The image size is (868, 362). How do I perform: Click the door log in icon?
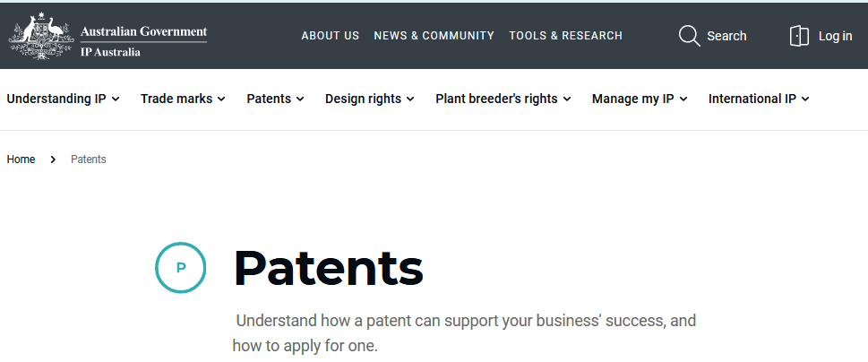[x=799, y=36]
